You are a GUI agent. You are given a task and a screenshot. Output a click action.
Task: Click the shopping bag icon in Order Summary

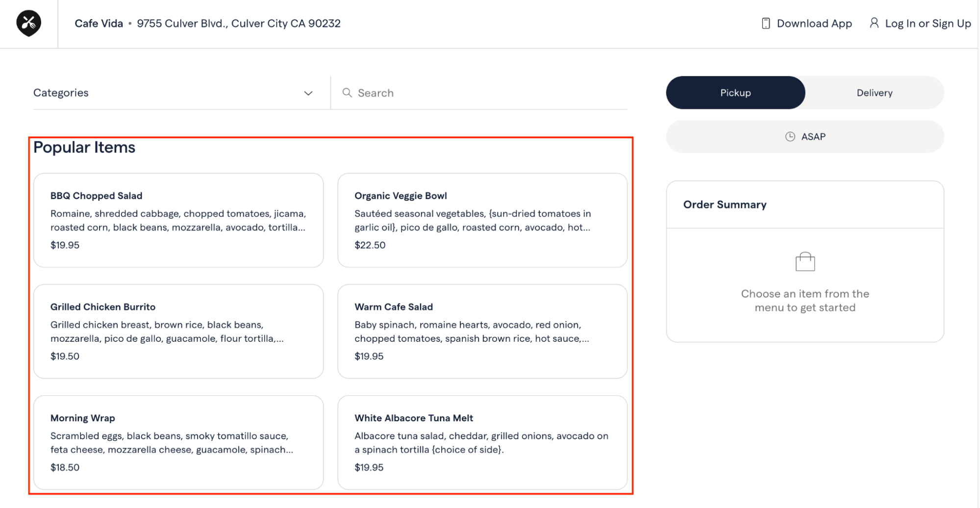tap(804, 262)
